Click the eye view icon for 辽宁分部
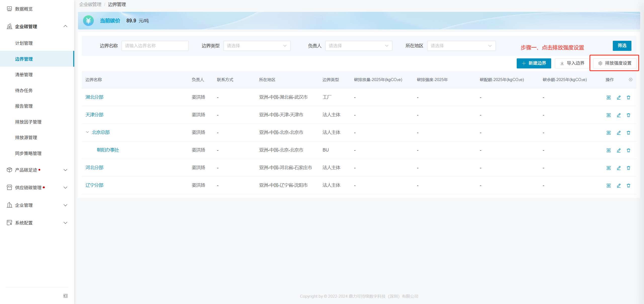Viewport: 644px width, 304px height. pos(609,185)
